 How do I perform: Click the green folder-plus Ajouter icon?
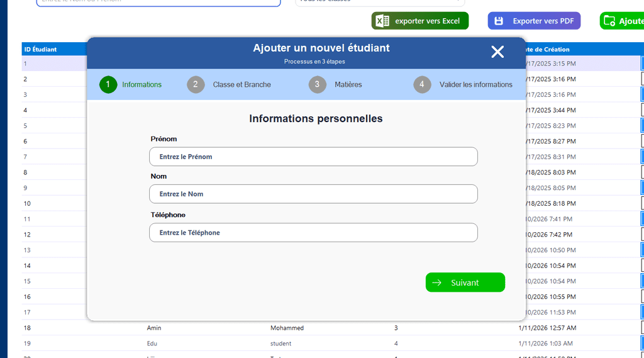[609, 21]
